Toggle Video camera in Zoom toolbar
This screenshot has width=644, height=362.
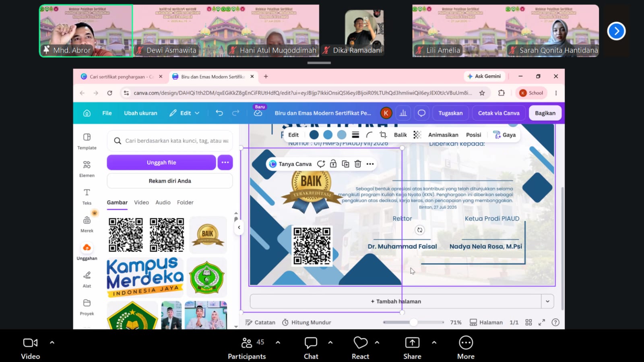(31, 348)
